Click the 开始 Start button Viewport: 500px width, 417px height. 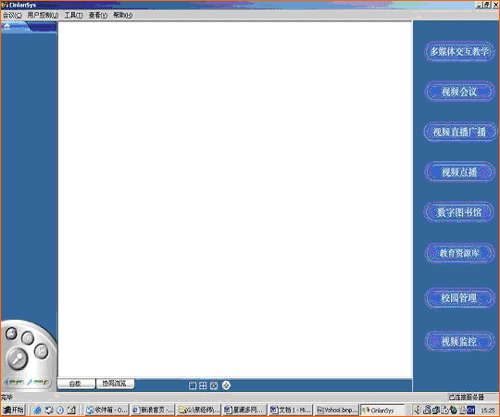[13, 410]
